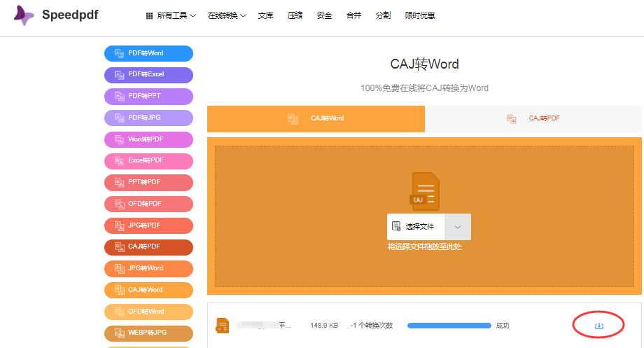Viewport: 644px width, 348px height.
Task: Click the Speedpdf butterfly logo
Action: [x=23, y=15]
